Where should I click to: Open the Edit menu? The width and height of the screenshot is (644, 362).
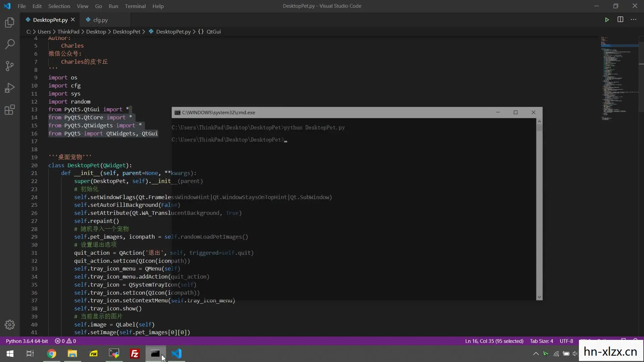[37, 6]
